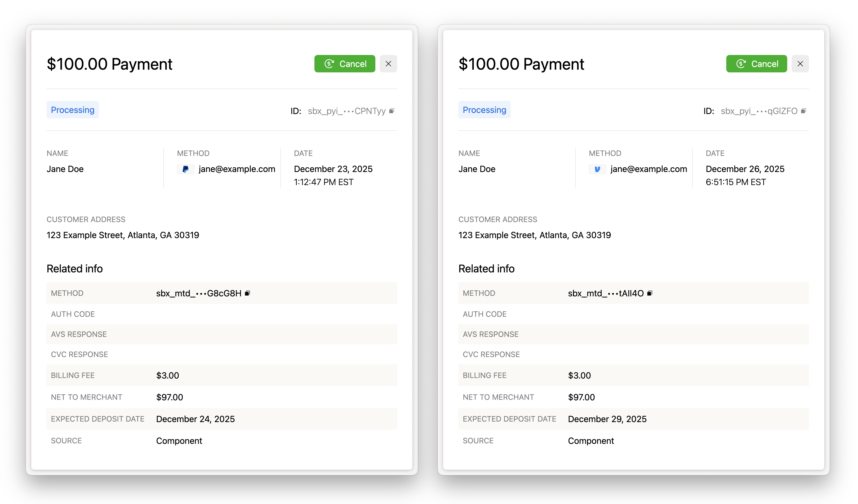Click the left customer address text
This screenshot has width=858, height=504.
point(122,235)
